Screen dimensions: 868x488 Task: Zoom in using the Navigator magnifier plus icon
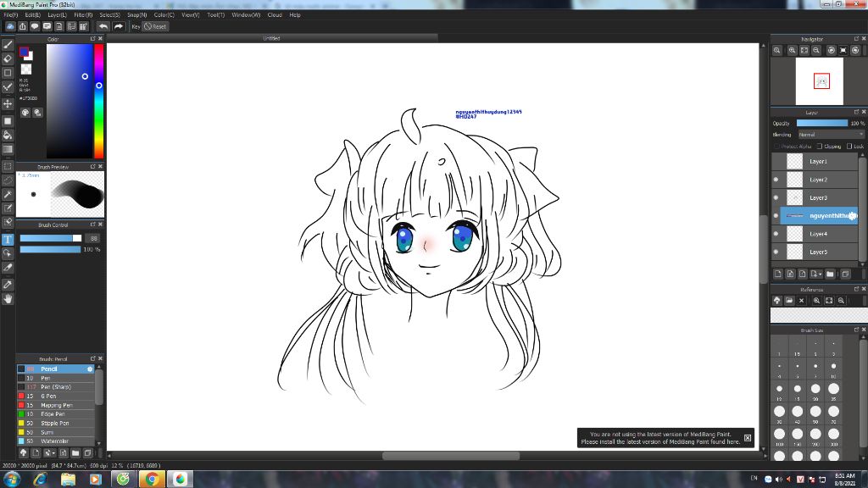[x=793, y=50]
